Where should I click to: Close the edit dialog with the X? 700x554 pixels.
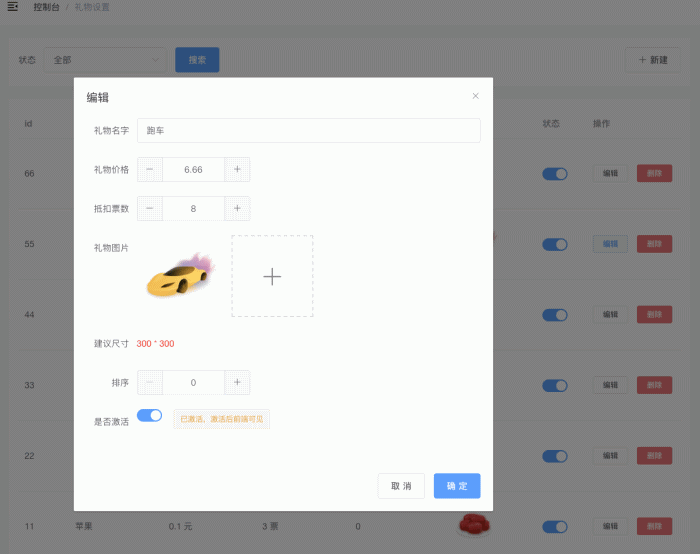click(x=475, y=96)
